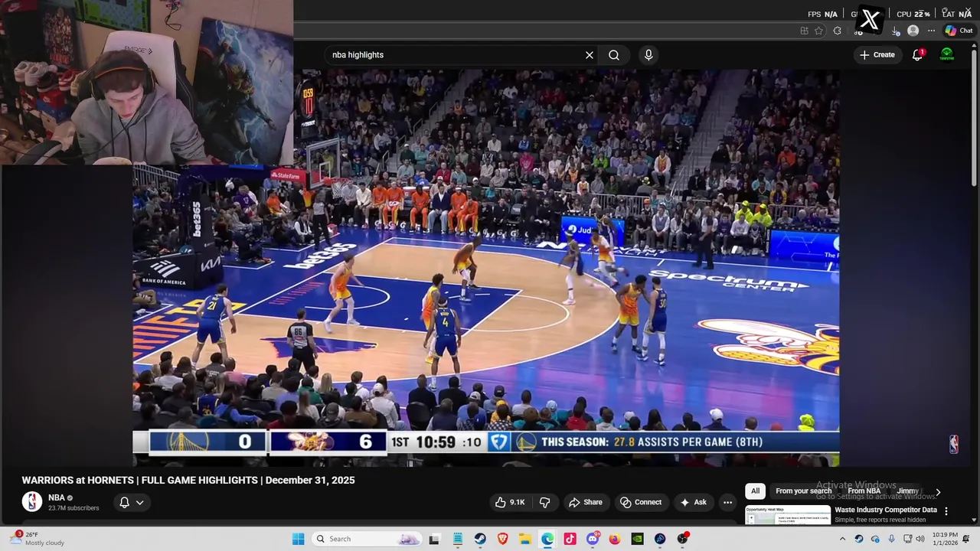Image resolution: width=980 pixels, height=551 pixels.
Task: Show more filter chips with right arrow
Action: (938, 492)
